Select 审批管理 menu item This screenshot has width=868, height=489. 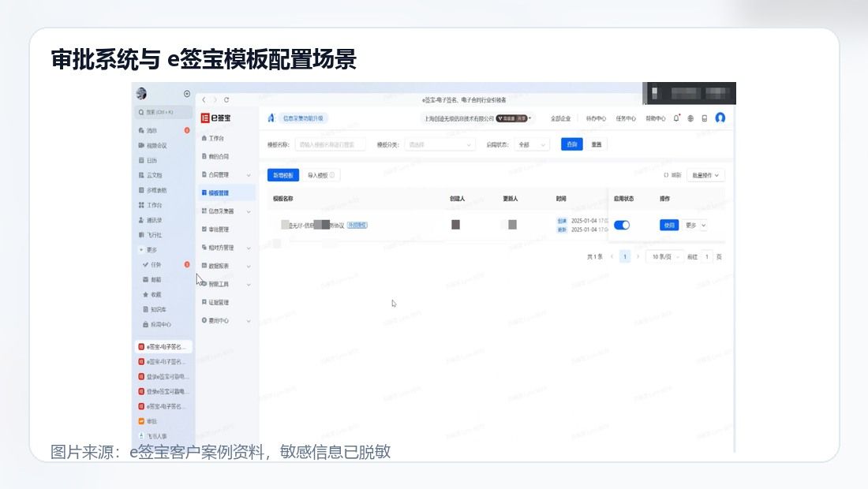click(215, 230)
